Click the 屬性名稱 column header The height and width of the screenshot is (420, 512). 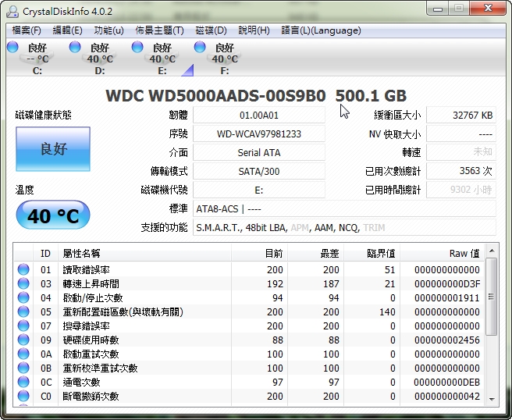click(144, 253)
